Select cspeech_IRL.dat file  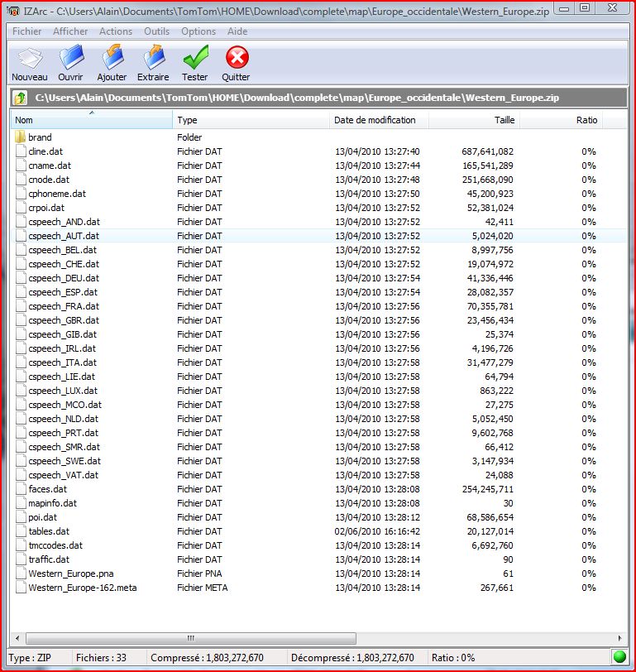[x=62, y=348]
